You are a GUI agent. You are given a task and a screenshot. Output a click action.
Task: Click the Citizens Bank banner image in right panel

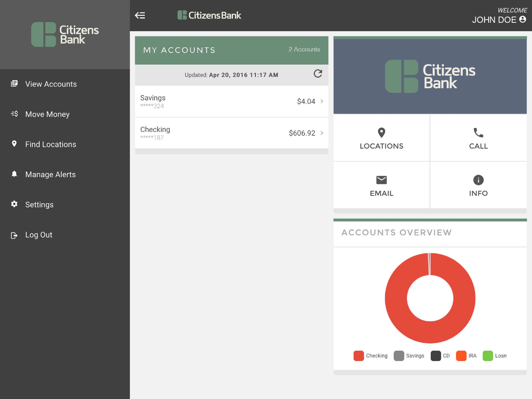430,76
